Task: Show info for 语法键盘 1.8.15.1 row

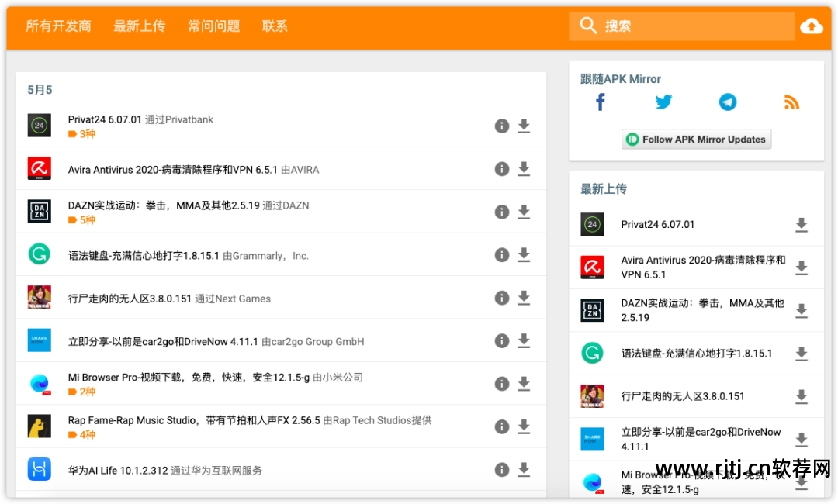Action: point(501,254)
